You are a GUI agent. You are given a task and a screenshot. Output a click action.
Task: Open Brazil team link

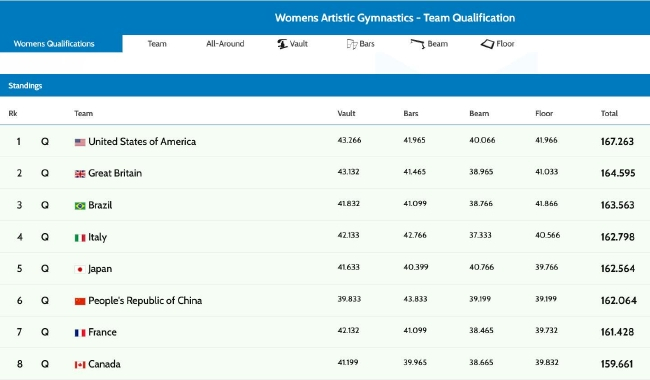[x=100, y=205]
